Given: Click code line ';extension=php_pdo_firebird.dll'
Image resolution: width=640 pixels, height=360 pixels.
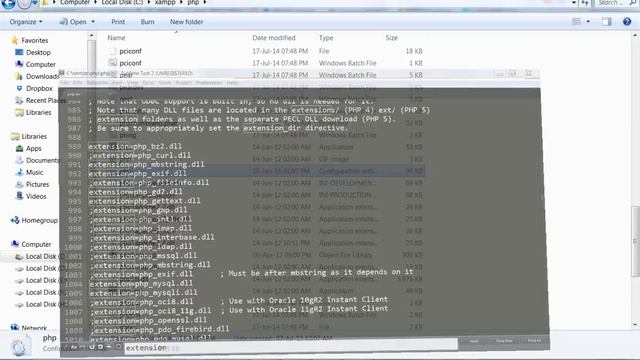Looking at the screenshot, I should click(160, 329).
